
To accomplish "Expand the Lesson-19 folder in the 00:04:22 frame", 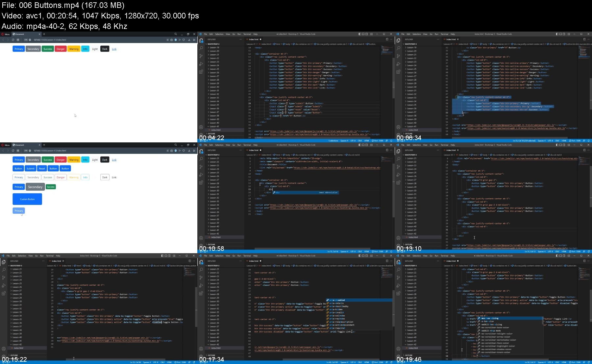I will [214, 47].
